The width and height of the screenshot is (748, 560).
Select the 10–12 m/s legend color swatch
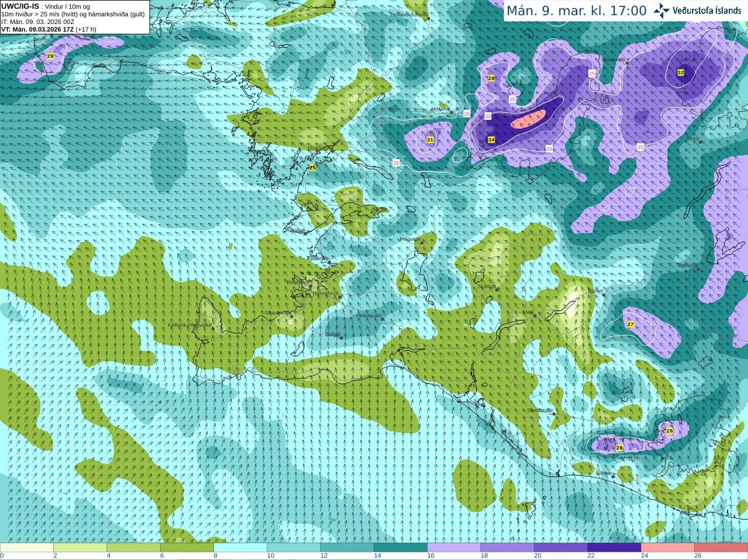[x=294, y=548]
